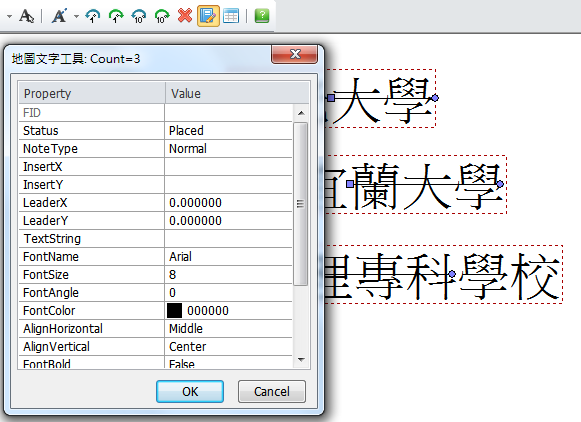The height and width of the screenshot is (422, 581).
Task: Rotate text counterclockwise by 1 degree
Action: click(x=93, y=16)
